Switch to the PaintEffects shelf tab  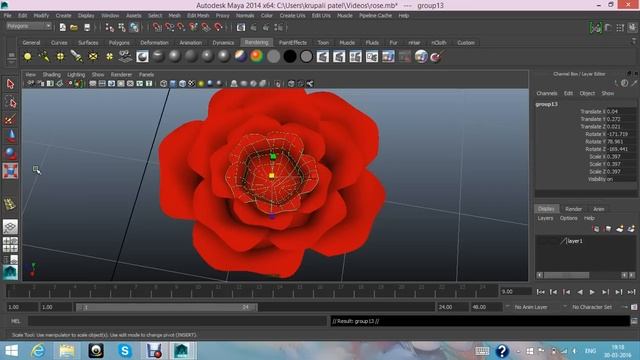(293, 42)
